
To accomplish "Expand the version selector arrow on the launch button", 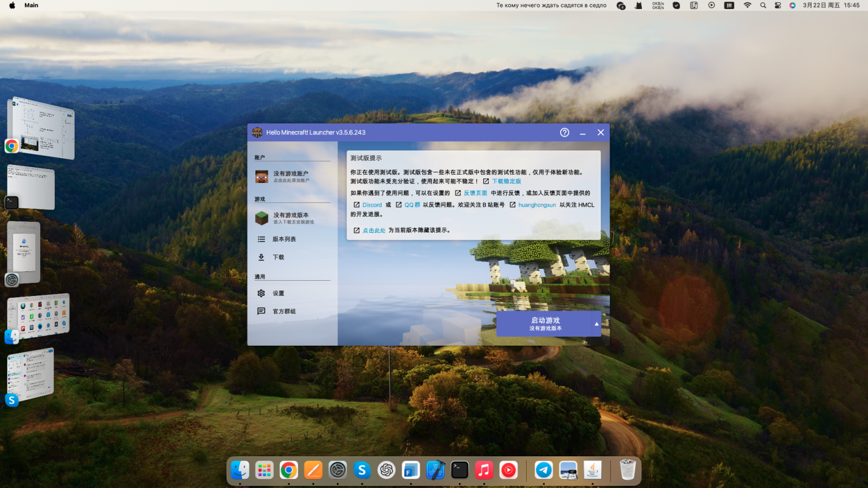I will pyautogui.click(x=597, y=323).
